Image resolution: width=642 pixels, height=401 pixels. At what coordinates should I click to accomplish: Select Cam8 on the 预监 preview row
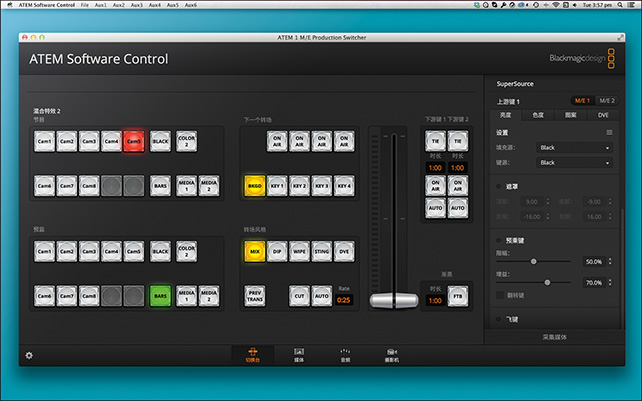(89, 296)
